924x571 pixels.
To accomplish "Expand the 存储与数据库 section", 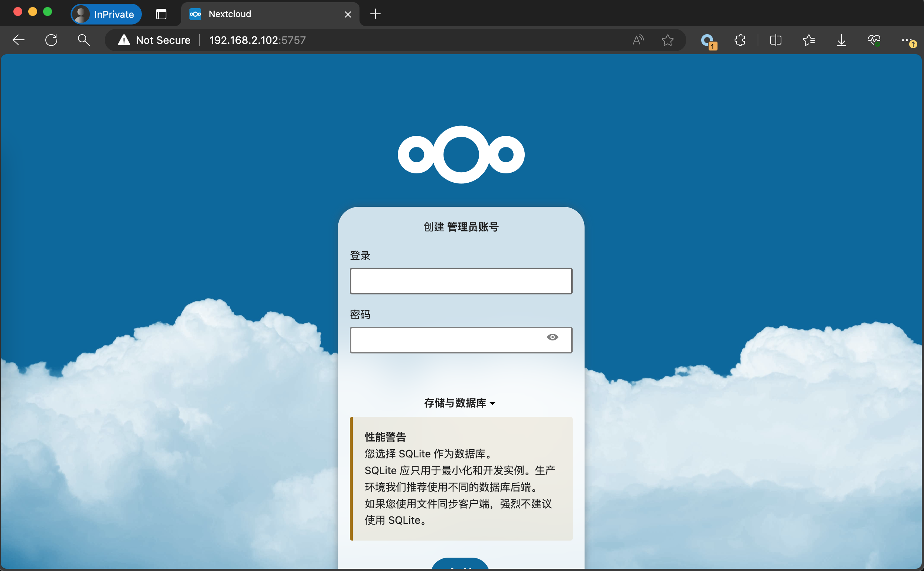I will pos(460,402).
